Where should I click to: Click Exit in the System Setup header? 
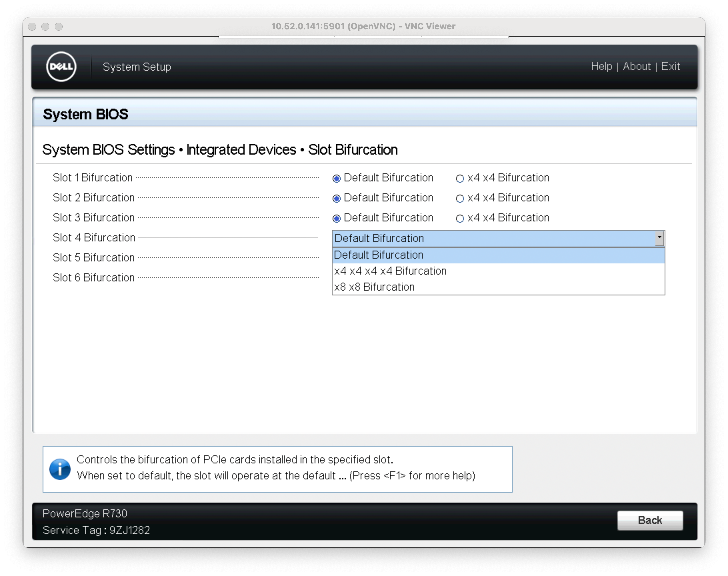[670, 66]
